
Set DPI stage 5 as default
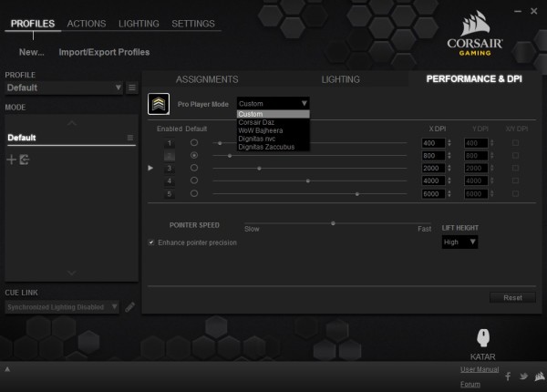pyautogui.click(x=194, y=193)
